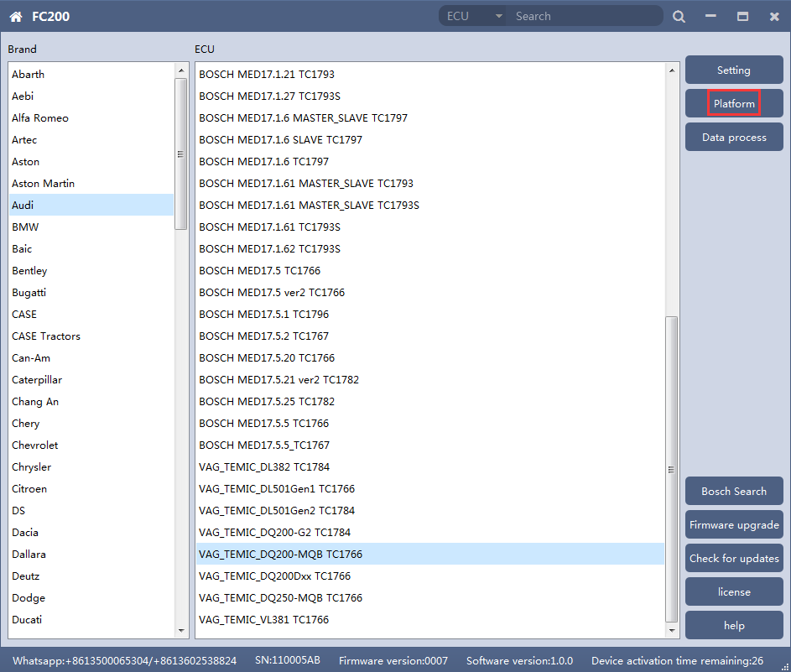Select BOSCH MED17.5.21 ver2 TC1782
This screenshot has width=791, height=672.
[x=430, y=380]
